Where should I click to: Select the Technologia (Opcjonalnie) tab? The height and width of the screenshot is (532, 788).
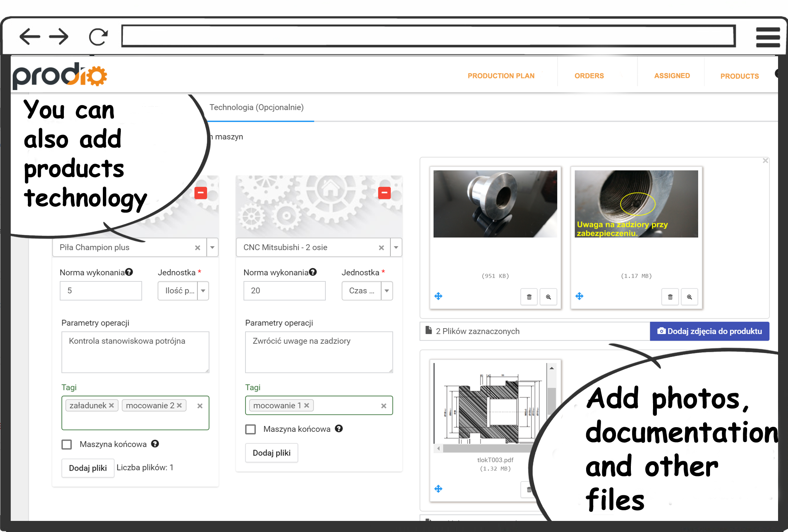click(257, 107)
